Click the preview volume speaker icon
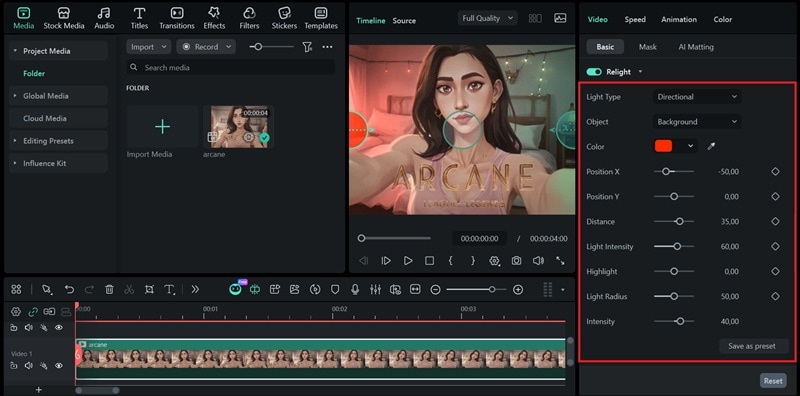 tap(538, 261)
